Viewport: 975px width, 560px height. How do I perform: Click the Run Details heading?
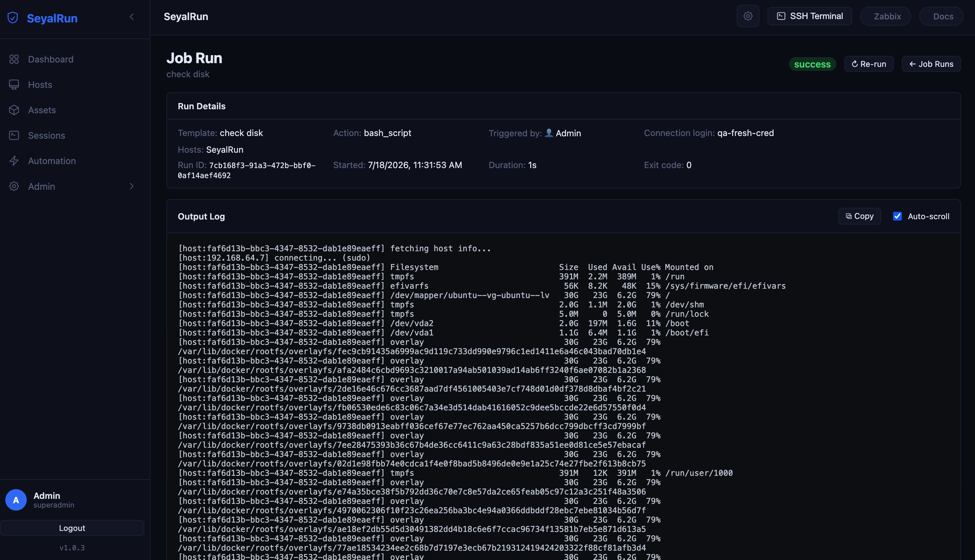pos(201,106)
